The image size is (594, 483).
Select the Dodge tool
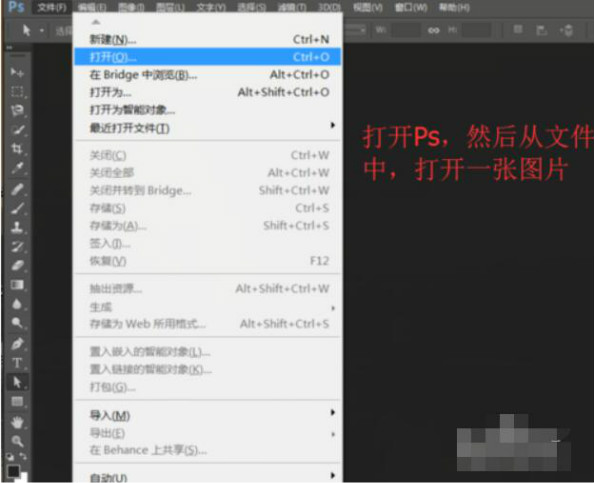pos(17,323)
